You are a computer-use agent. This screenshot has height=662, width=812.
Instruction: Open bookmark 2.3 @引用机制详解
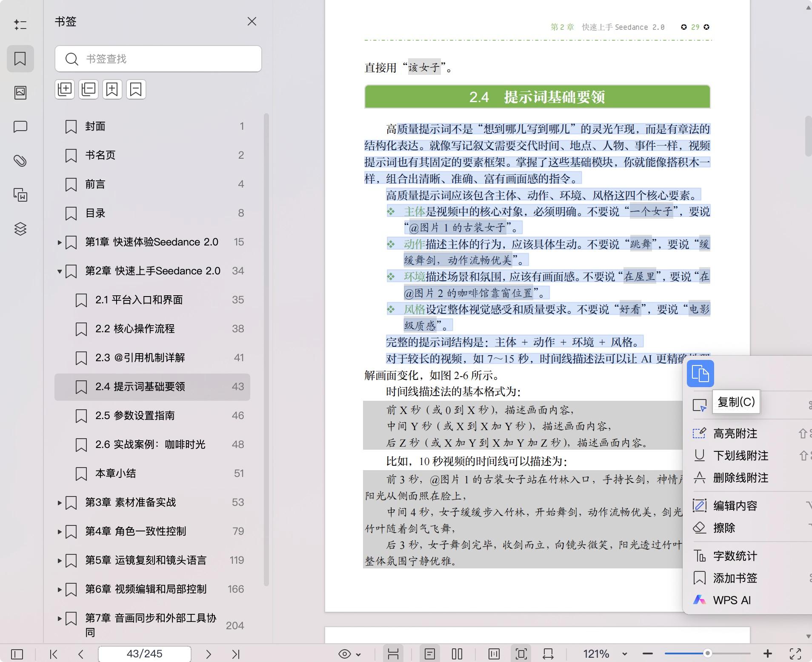click(x=152, y=358)
